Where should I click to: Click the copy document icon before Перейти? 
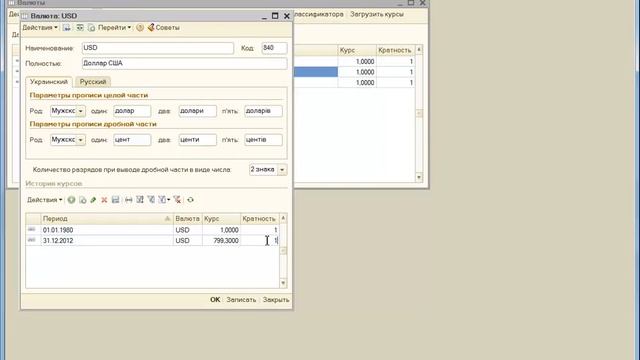coord(91,28)
